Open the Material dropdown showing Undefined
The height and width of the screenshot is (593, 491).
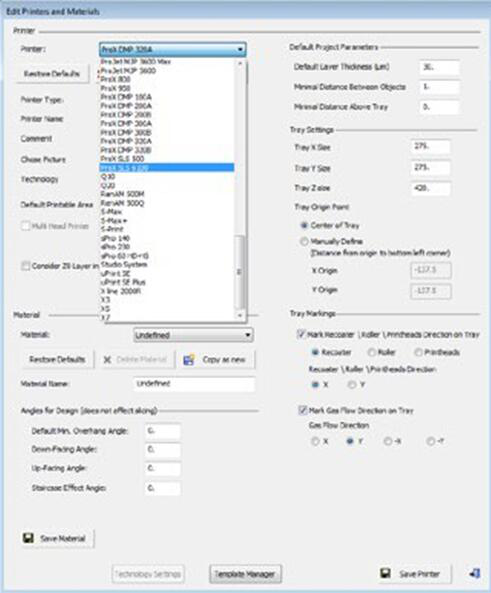(x=193, y=335)
